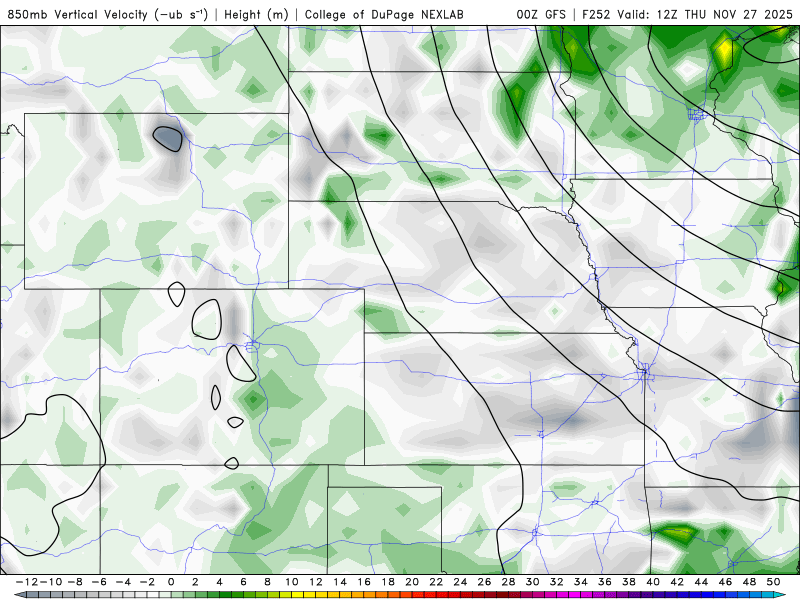Click the '18' color scale label
Image resolution: width=800 pixels, height=600 pixels.
pyautogui.click(x=388, y=582)
